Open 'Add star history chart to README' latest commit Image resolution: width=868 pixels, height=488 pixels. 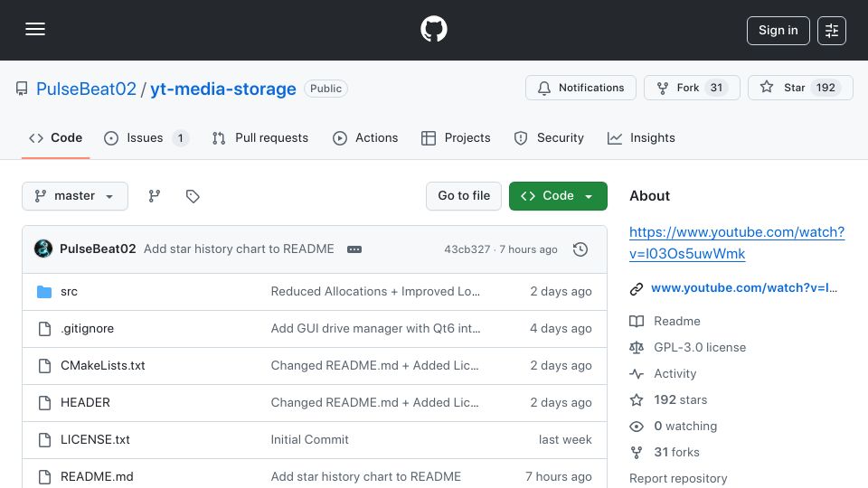click(x=239, y=249)
